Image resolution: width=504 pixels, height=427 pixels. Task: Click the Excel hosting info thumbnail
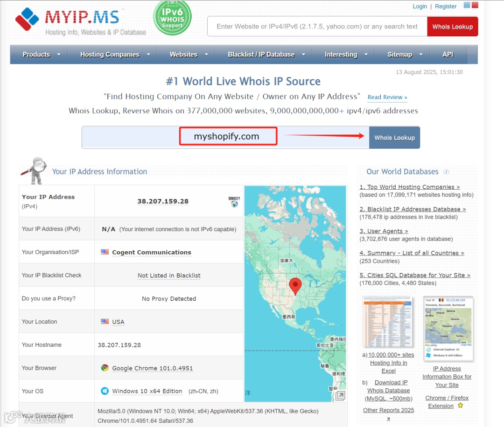click(x=388, y=322)
